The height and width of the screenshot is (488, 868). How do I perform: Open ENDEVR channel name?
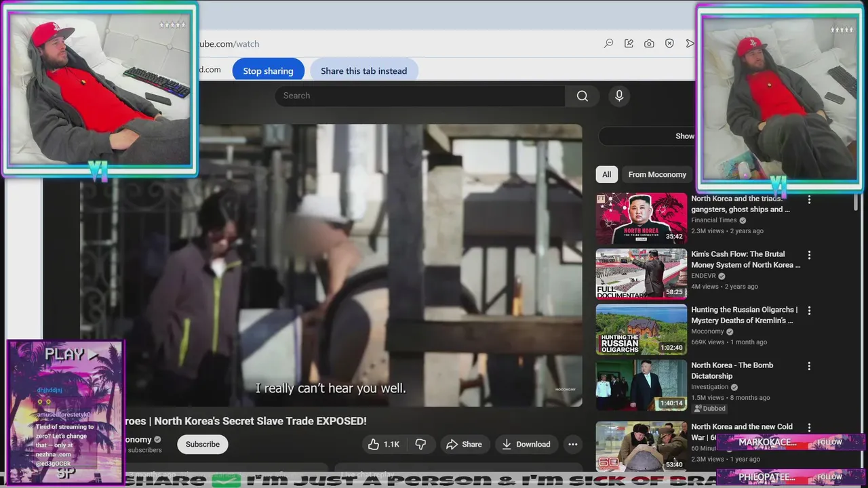[704, 276]
